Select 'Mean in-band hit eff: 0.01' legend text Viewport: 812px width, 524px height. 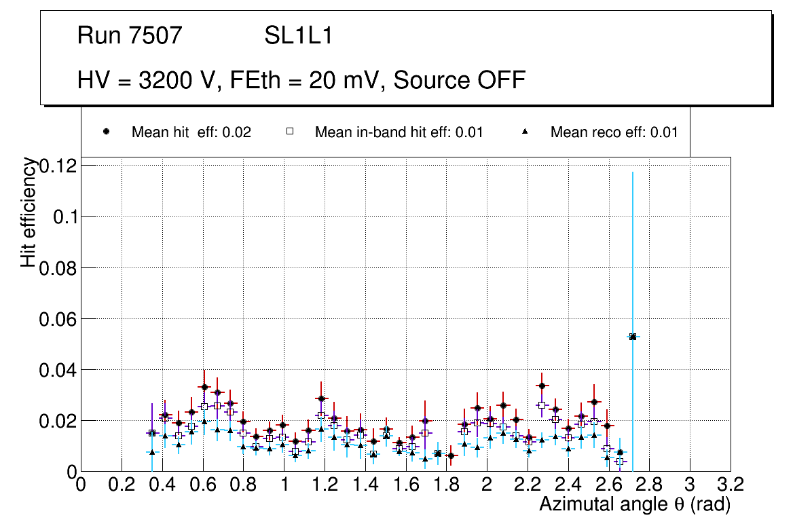[x=399, y=132]
